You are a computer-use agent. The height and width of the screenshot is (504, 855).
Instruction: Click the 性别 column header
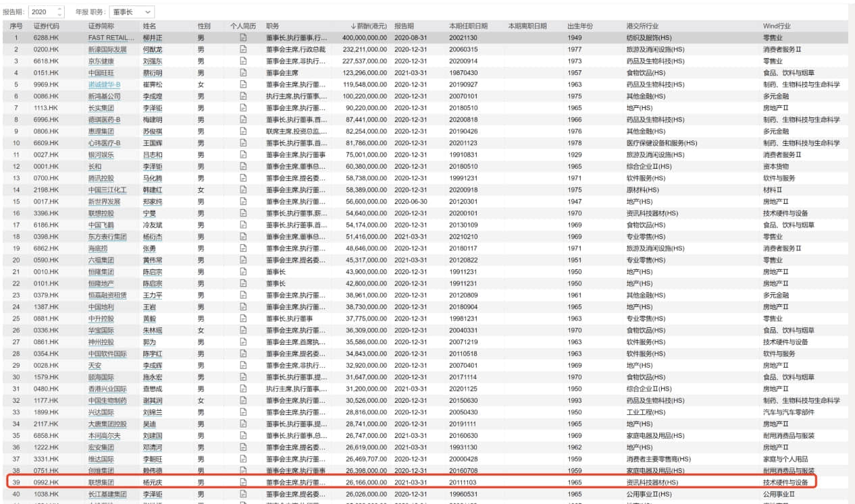(x=204, y=26)
